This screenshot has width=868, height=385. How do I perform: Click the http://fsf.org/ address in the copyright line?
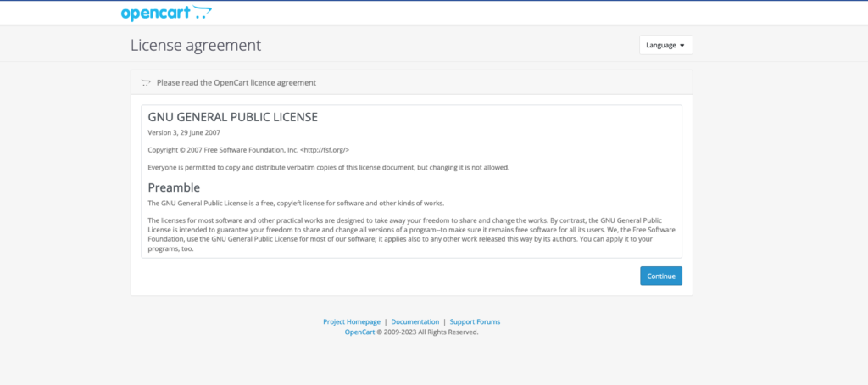(x=325, y=150)
